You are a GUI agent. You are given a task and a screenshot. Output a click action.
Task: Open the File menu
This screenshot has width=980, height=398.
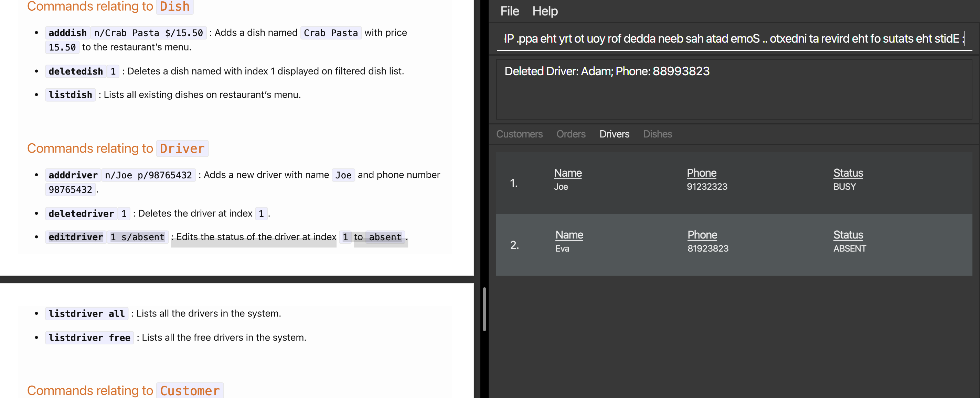click(509, 11)
